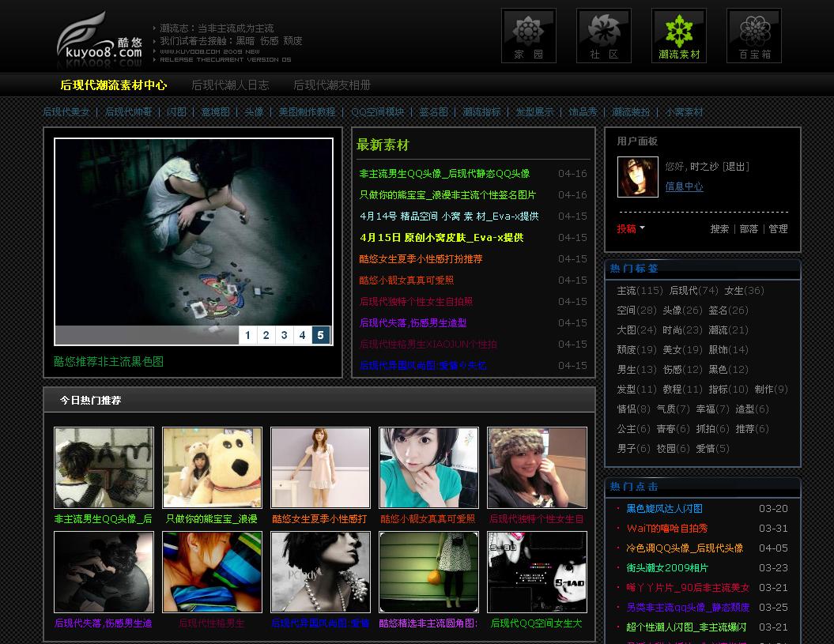Open the 后现代美女 category
The height and width of the screenshot is (644, 834).
tap(66, 111)
